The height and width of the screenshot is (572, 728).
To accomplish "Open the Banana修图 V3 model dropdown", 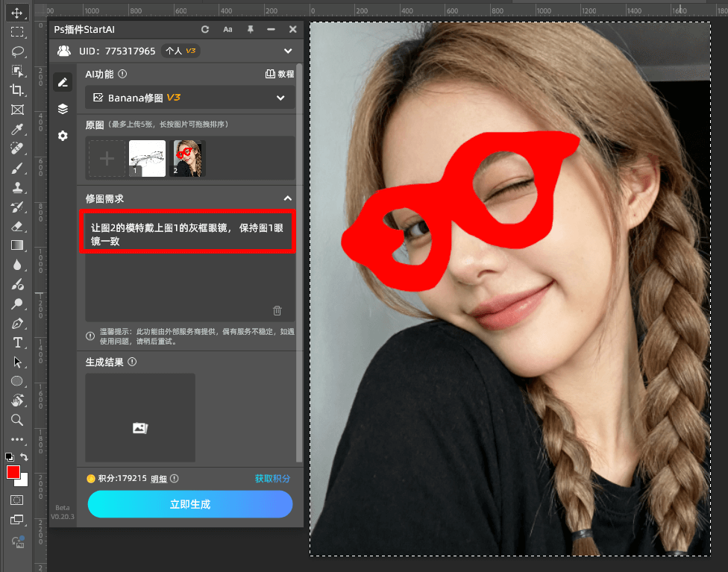I will pos(281,97).
